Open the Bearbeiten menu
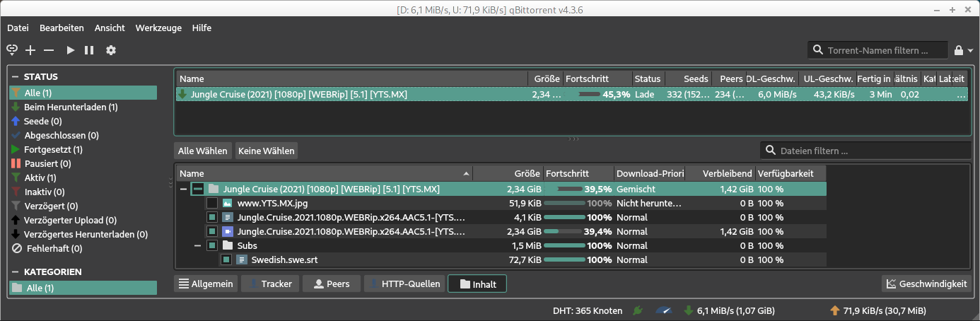Screen dimensions: 980x321 coord(62,28)
